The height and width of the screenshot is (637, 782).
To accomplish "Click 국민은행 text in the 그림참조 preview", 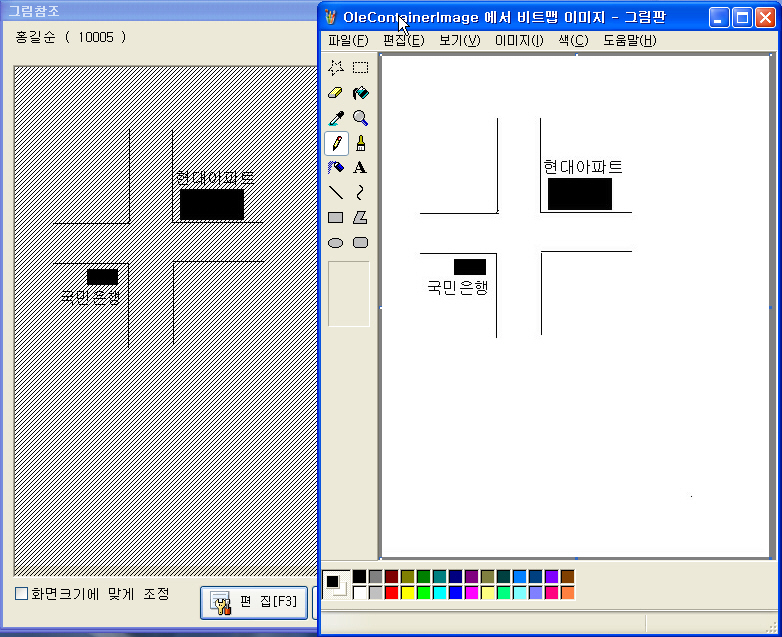I will 90,297.
